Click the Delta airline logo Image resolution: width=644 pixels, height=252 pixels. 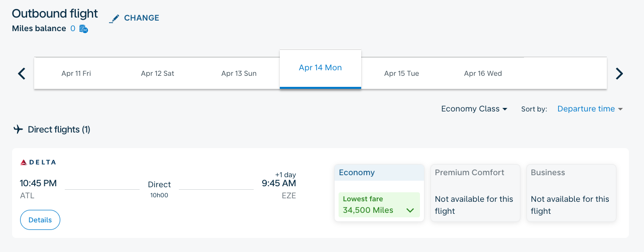point(38,162)
